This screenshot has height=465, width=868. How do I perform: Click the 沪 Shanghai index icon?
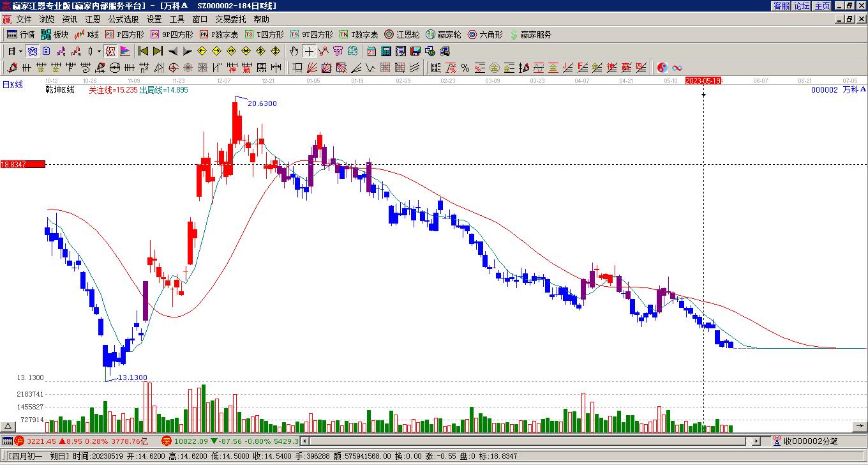[19, 441]
